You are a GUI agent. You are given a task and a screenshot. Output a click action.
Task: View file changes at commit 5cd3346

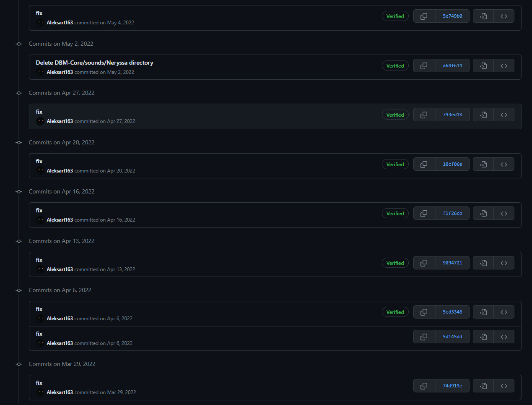(483, 312)
